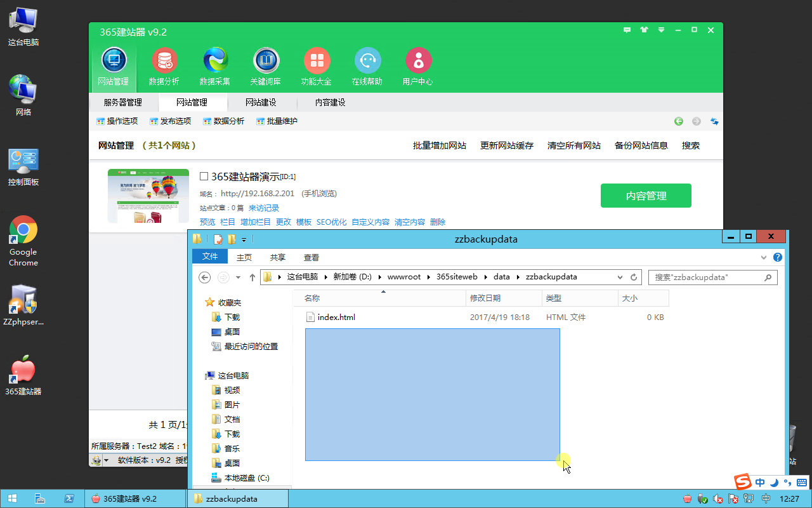The height and width of the screenshot is (508, 812).
Task: Click the Explorer help question mark icon
Action: click(x=777, y=257)
